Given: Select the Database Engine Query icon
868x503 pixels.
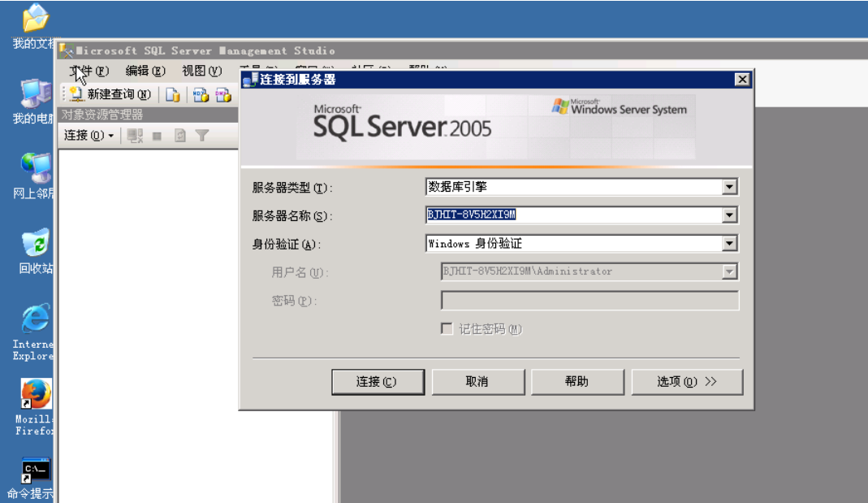Looking at the screenshot, I should tap(173, 95).
